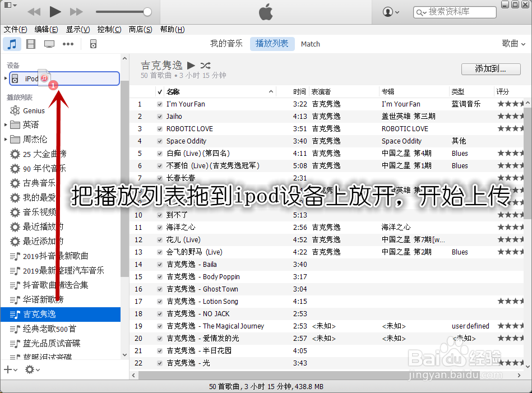The width and height of the screenshot is (532, 393).
Task: Select the 吉克隽逸 playlist in sidebar
Action: 61,315
